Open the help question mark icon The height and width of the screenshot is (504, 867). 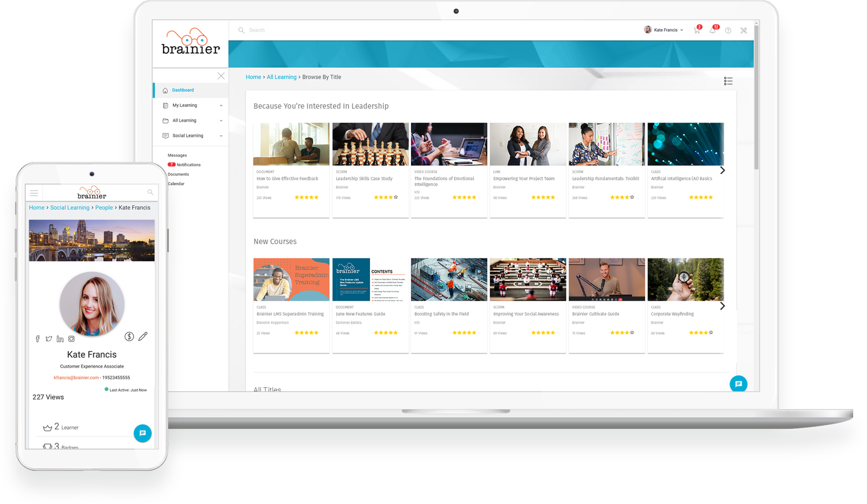coord(728,31)
